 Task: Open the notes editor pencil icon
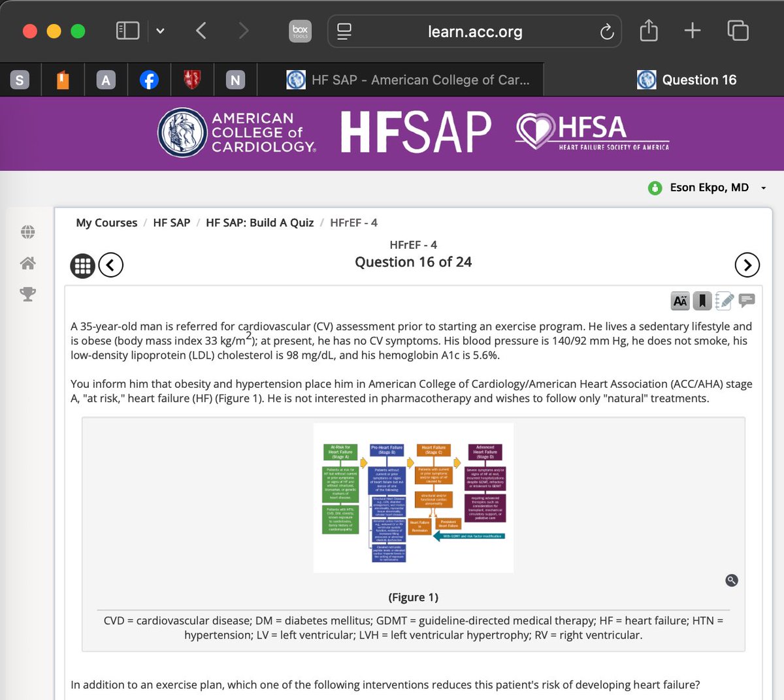click(724, 300)
